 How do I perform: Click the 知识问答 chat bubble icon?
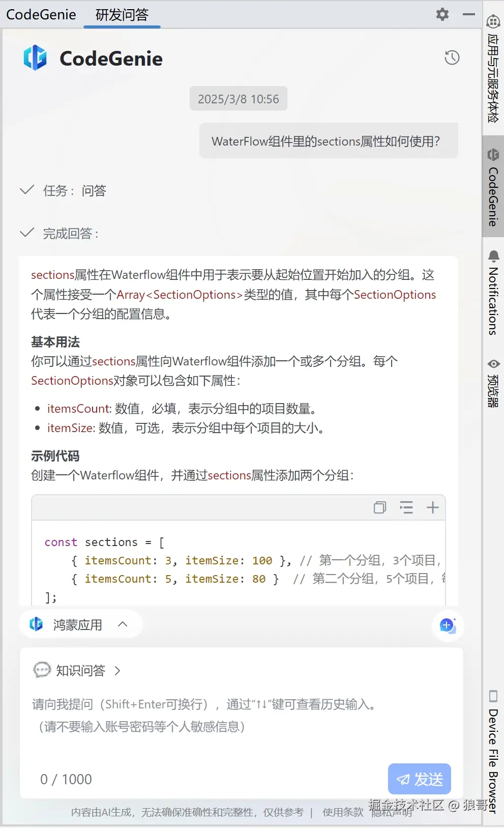pos(42,670)
